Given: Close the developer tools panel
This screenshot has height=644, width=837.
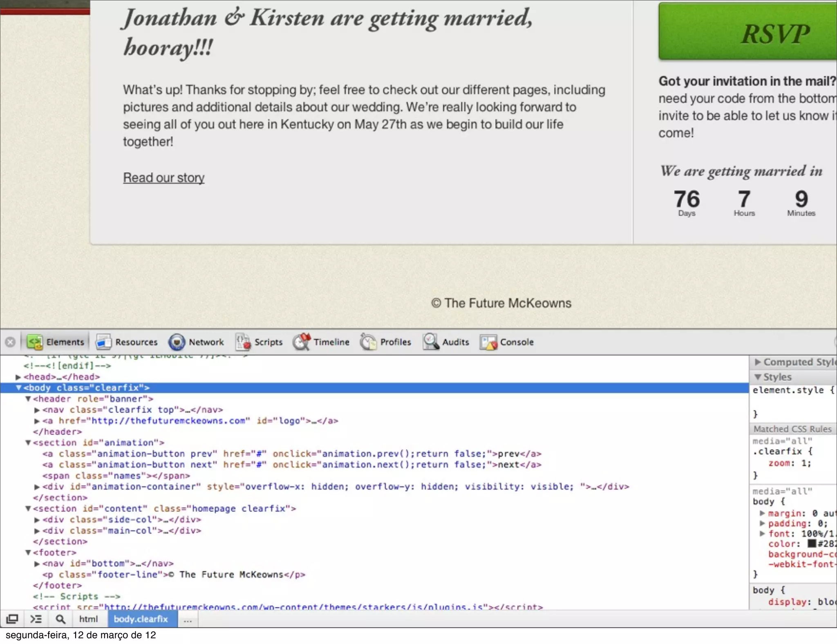Looking at the screenshot, I should tap(11, 342).
